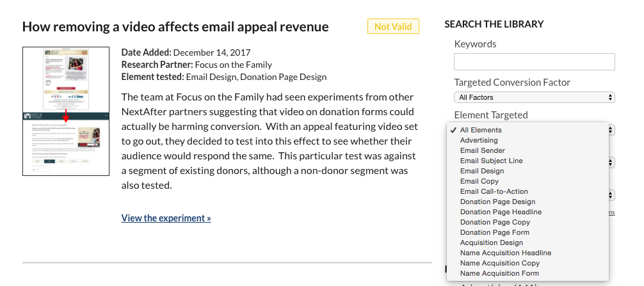The image size is (644, 286).
Task: Open the Targeted Conversion Factor dropdown
Action: coord(535,97)
